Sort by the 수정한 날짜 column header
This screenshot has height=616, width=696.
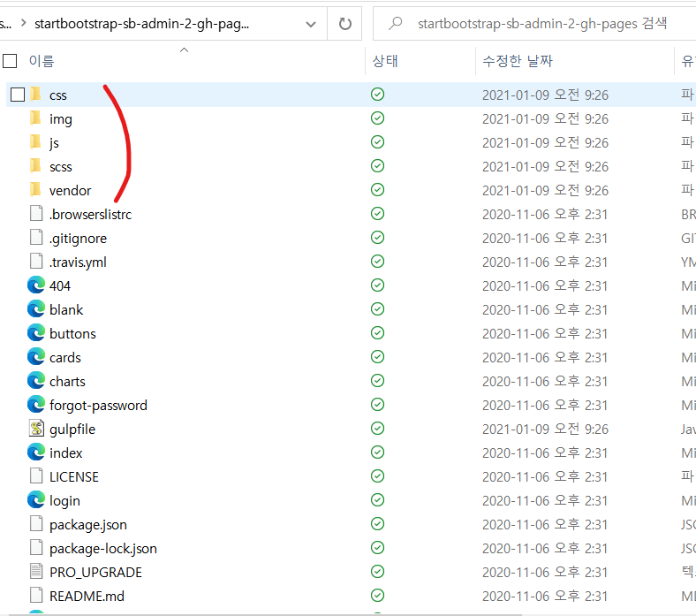518,61
